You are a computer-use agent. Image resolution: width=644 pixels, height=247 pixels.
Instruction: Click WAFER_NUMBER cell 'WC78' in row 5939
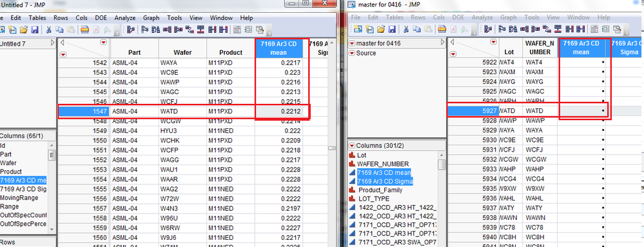pos(540,227)
